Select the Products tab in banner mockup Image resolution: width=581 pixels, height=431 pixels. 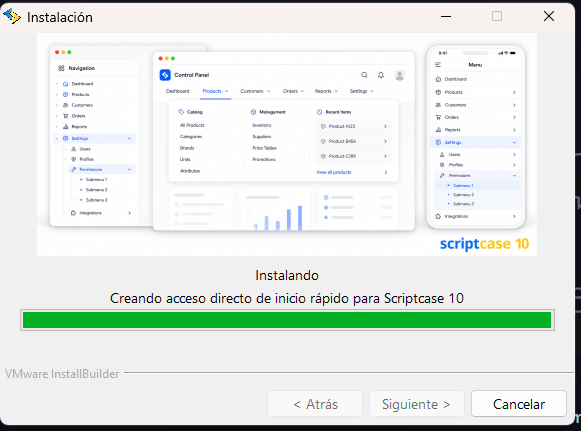215,91
